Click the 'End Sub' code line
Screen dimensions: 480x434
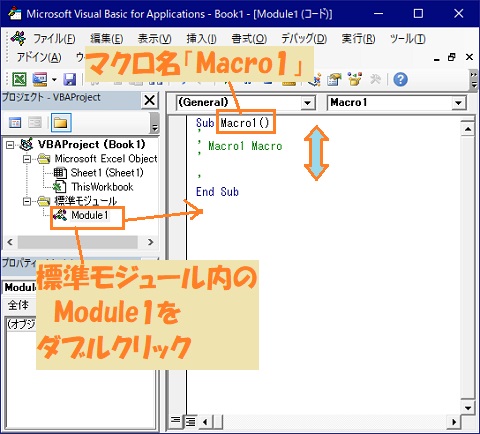pos(217,192)
